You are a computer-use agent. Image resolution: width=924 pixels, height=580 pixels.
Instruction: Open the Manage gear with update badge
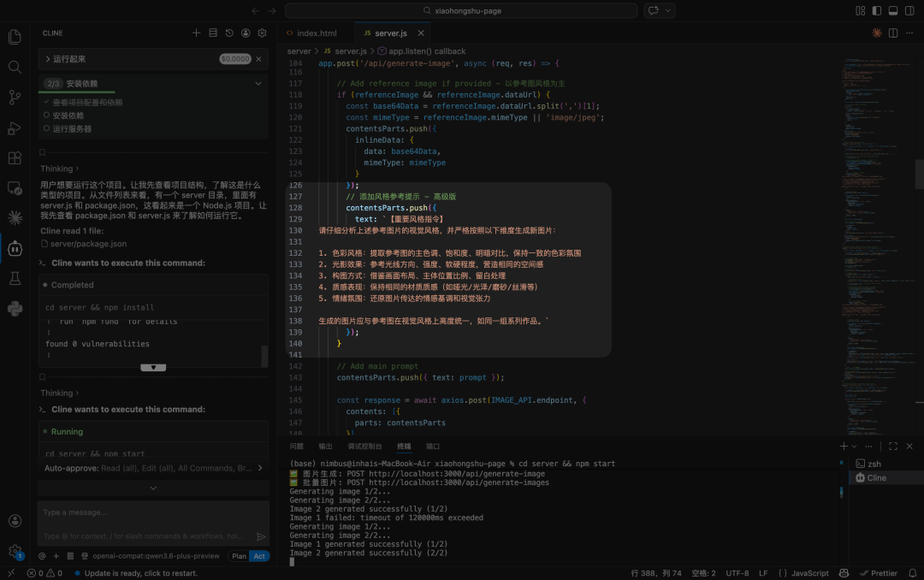coord(15,552)
